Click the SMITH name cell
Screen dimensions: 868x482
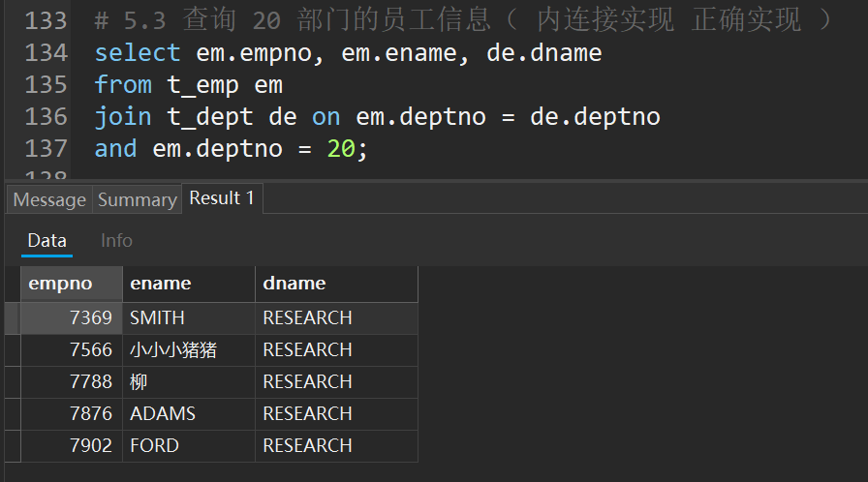pyautogui.click(x=189, y=317)
